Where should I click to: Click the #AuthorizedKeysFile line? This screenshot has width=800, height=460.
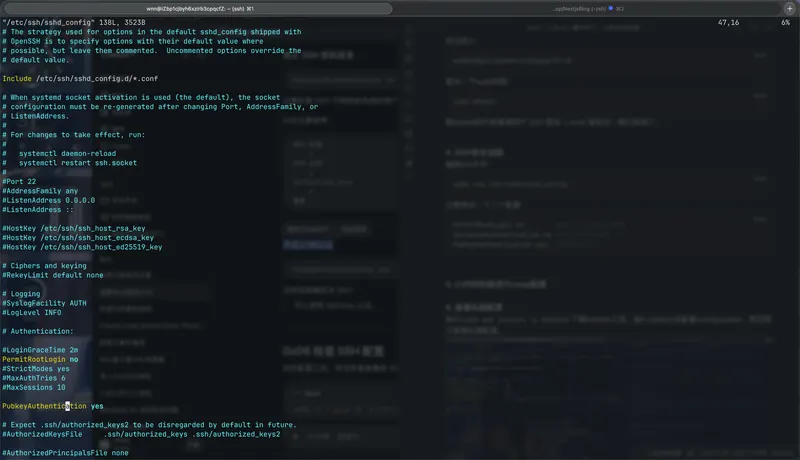point(141,434)
